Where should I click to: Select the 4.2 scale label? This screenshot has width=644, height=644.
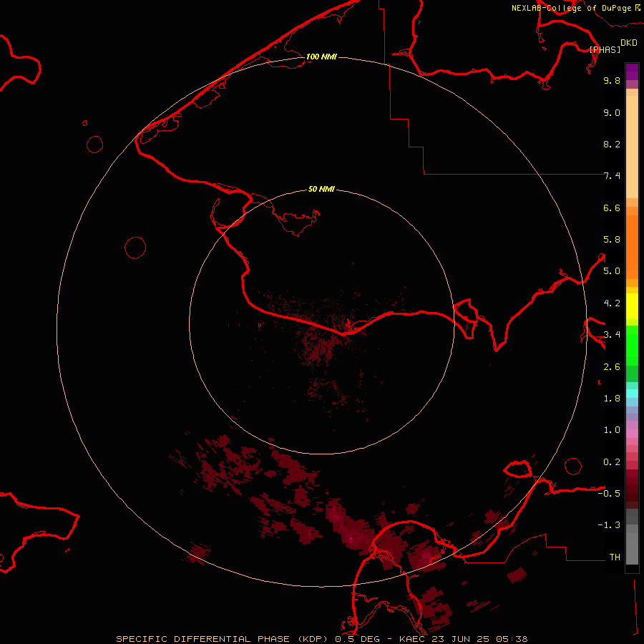[612, 303]
